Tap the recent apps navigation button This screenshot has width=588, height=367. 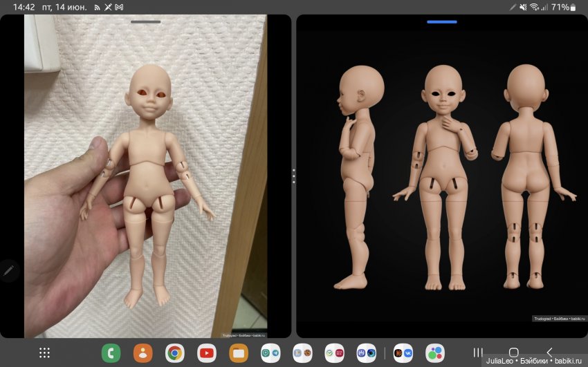(x=477, y=352)
